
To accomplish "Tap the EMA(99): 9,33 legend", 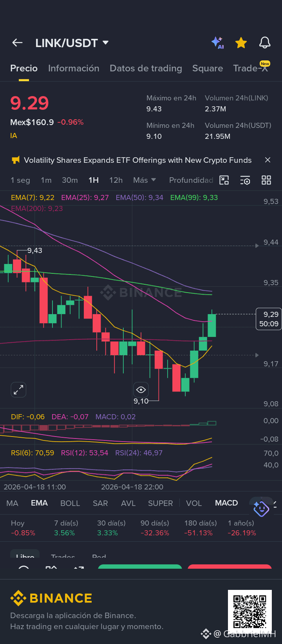I will pos(194,198).
